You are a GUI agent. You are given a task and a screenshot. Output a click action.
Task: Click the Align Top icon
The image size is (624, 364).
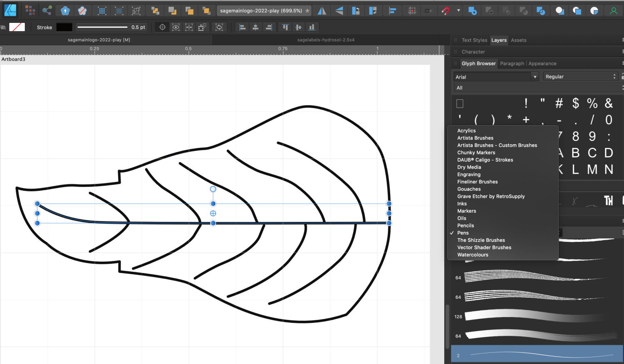click(285, 27)
